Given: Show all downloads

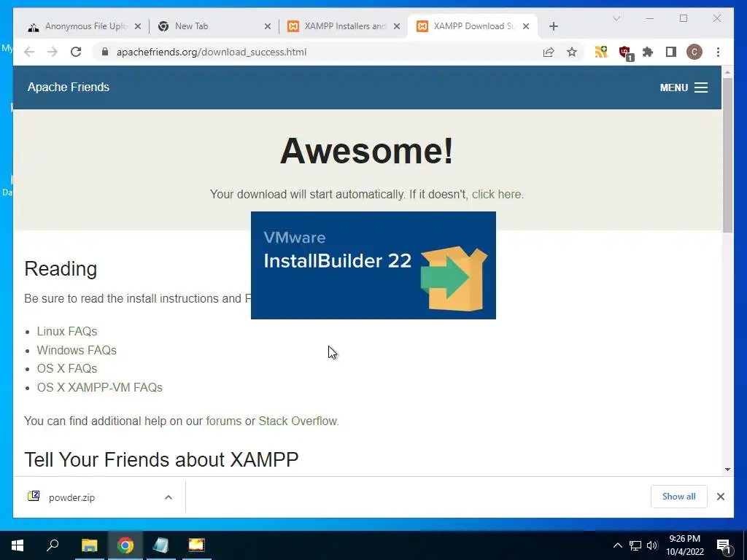Looking at the screenshot, I should 679,497.
